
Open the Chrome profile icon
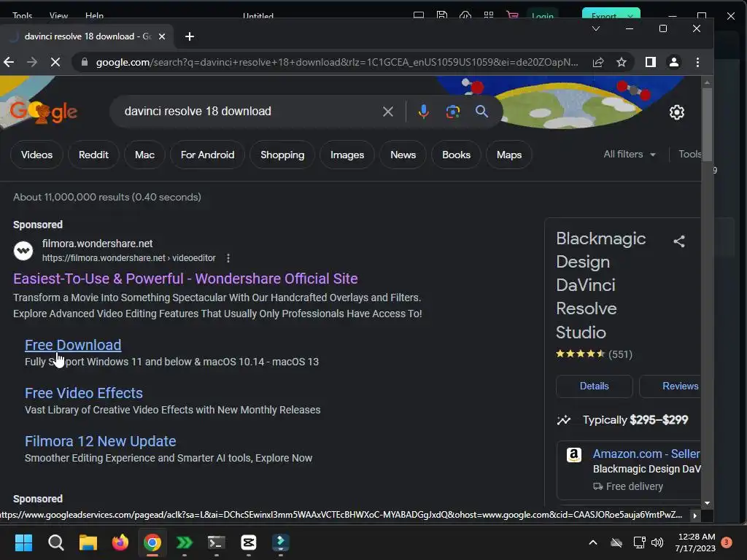pos(673,62)
